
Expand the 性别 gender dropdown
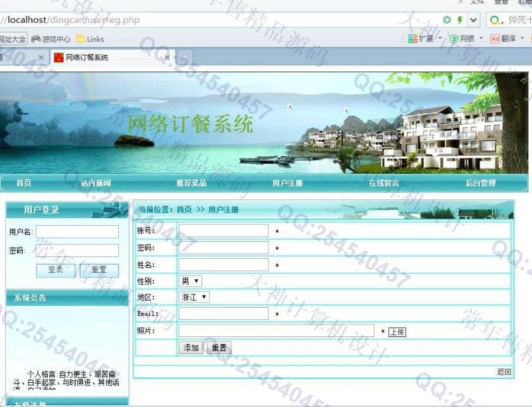(190, 280)
